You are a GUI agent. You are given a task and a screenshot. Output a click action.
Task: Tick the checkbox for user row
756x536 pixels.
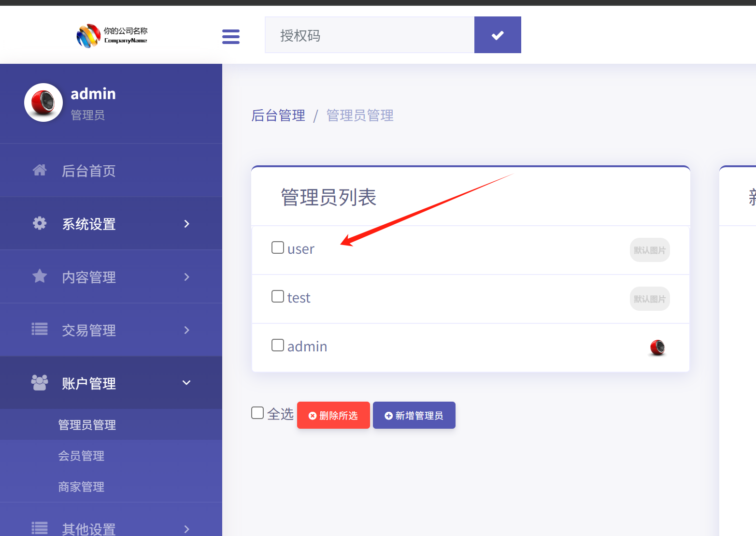(278, 247)
